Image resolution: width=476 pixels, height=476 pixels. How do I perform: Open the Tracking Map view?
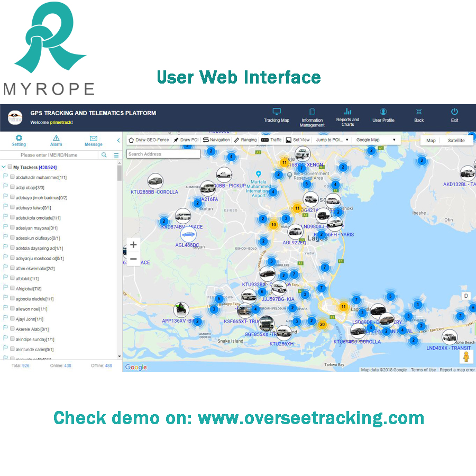(x=276, y=115)
